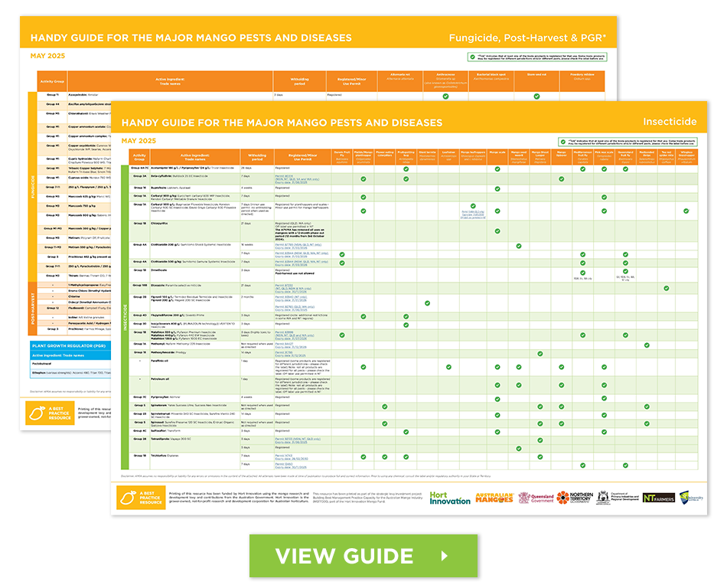Click the tick in the Etoxazole row

(x=667, y=288)
